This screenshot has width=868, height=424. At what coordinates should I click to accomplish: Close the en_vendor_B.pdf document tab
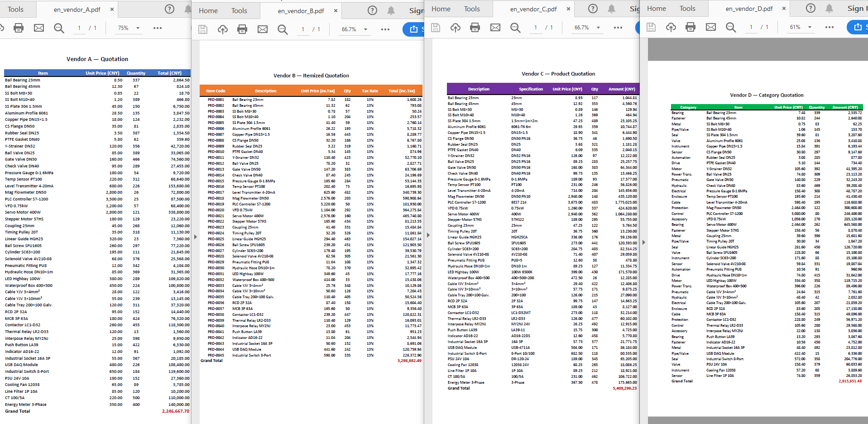click(336, 11)
